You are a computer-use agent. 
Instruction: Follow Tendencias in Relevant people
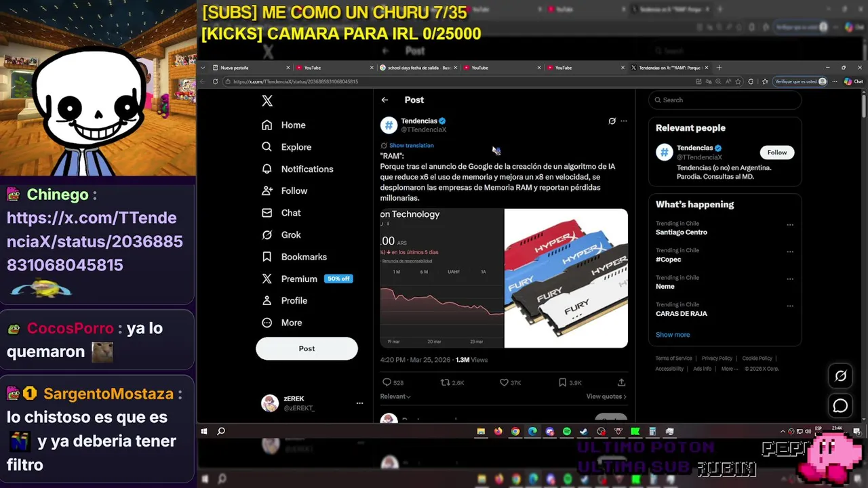776,152
